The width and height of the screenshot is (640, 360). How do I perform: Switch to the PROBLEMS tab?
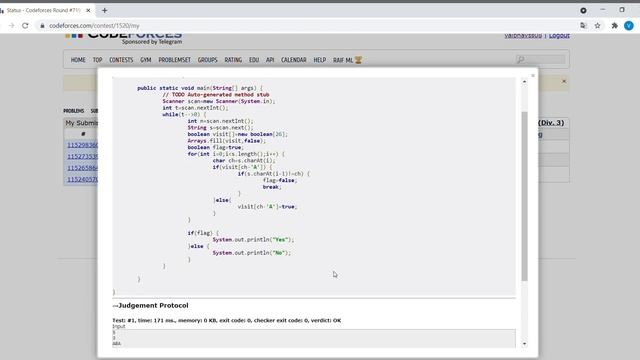click(x=73, y=111)
